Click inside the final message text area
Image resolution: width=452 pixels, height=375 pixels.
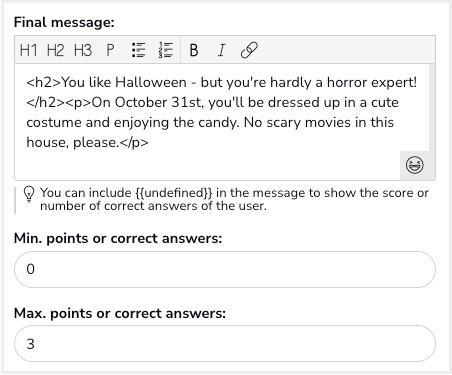(221, 122)
